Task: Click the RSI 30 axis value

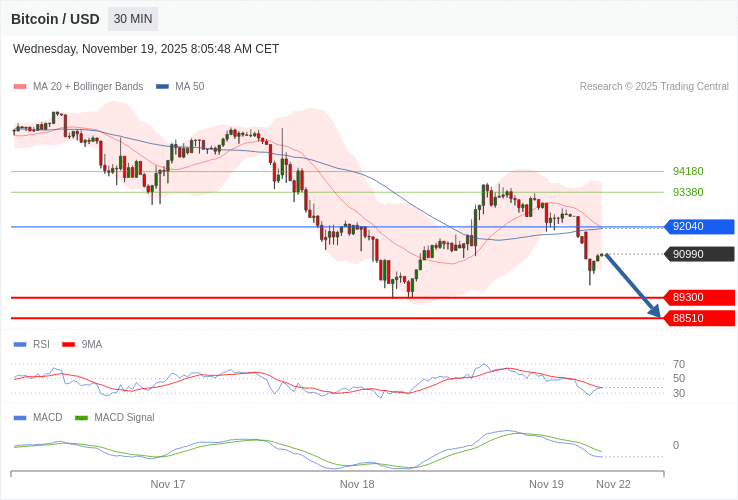Action: [679, 393]
